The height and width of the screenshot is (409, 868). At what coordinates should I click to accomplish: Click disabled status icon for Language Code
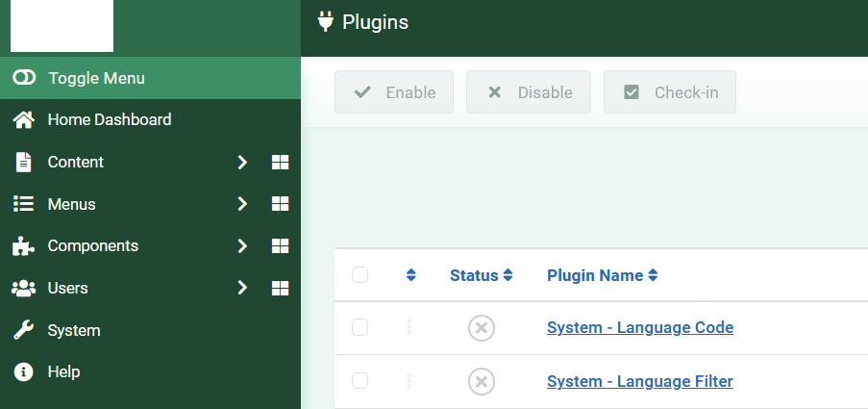pyautogui.click(x=482, y=328)
